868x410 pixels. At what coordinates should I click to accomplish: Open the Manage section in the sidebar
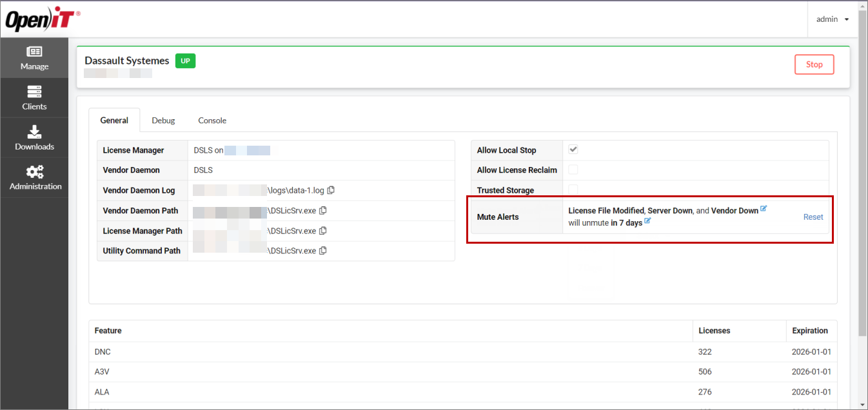point(34,58)
